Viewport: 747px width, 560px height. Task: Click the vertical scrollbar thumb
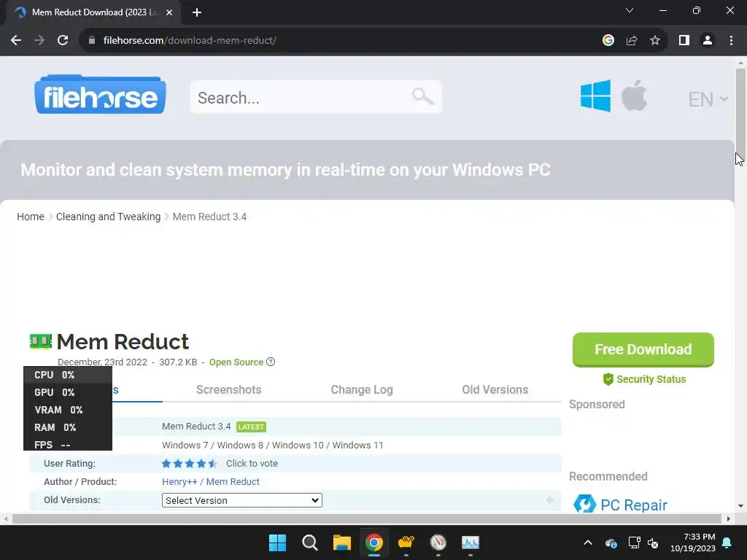pyautogui.click(x=740, y=112)
